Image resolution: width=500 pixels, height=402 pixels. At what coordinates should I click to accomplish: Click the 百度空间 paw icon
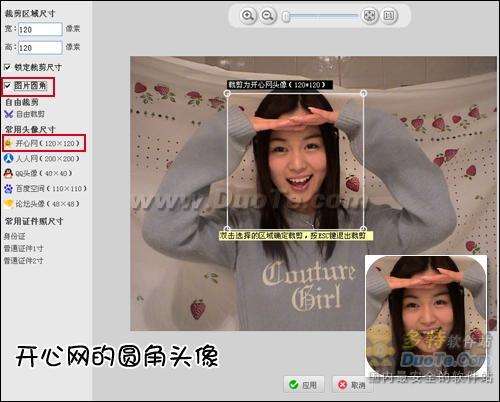pyautogui.click(x=8, y=189)
